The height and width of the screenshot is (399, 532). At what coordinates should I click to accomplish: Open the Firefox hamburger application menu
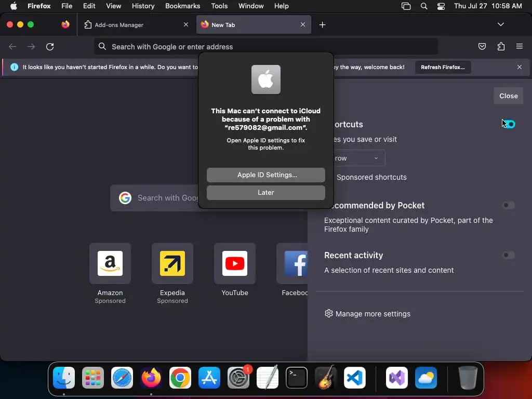pyautogui.click(x=520, y=46)
